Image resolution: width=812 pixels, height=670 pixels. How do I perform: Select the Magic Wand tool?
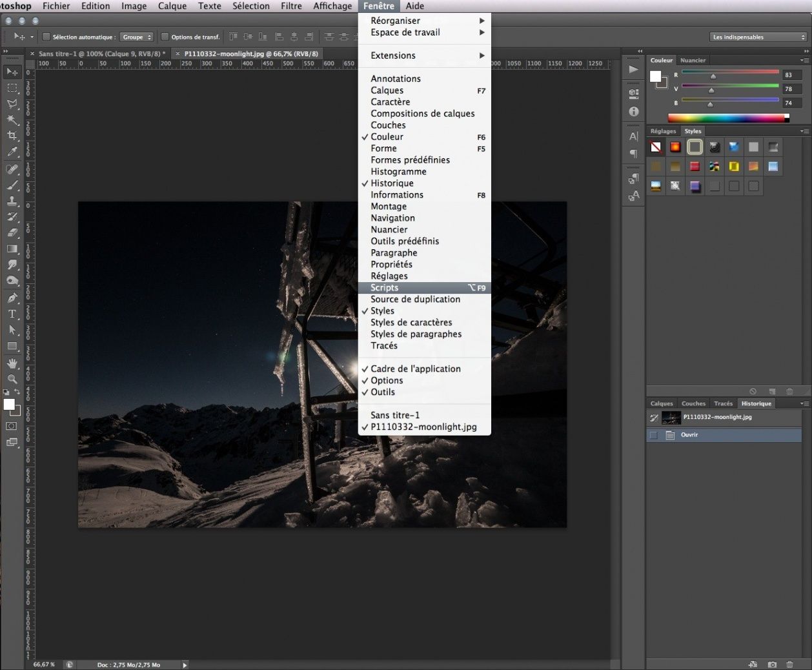(12, 119)
